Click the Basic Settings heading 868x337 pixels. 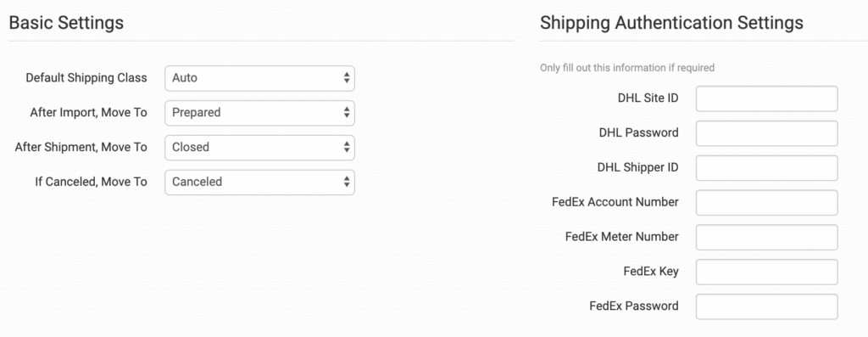tap(66, 23)
